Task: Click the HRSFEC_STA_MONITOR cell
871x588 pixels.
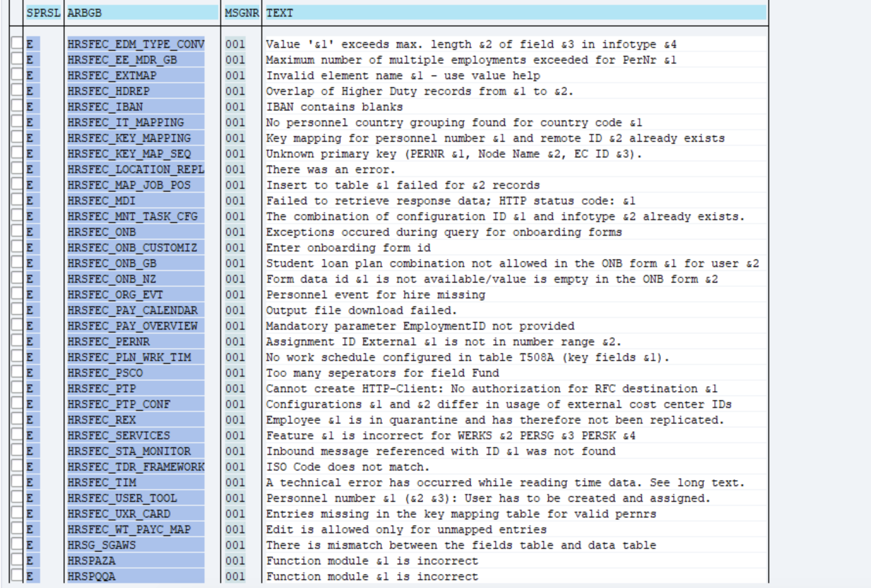Action: point(136,451)
